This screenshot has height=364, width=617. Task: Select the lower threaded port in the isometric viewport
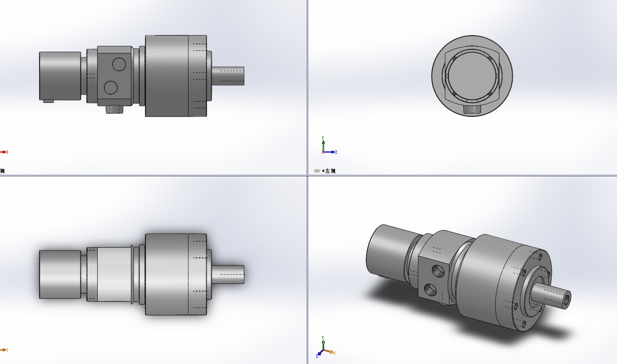pos(431,290)
